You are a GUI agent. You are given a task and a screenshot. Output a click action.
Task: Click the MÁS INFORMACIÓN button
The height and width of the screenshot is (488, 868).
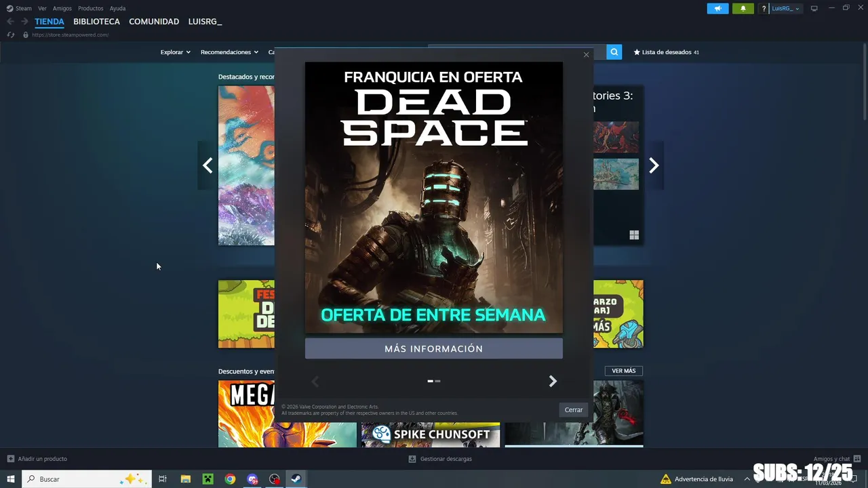(434, 348)
